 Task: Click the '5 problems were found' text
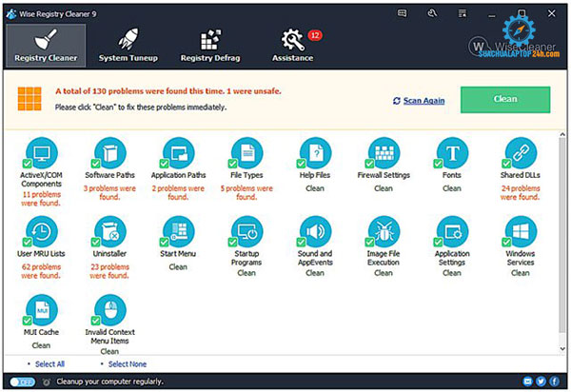[246, 192]
